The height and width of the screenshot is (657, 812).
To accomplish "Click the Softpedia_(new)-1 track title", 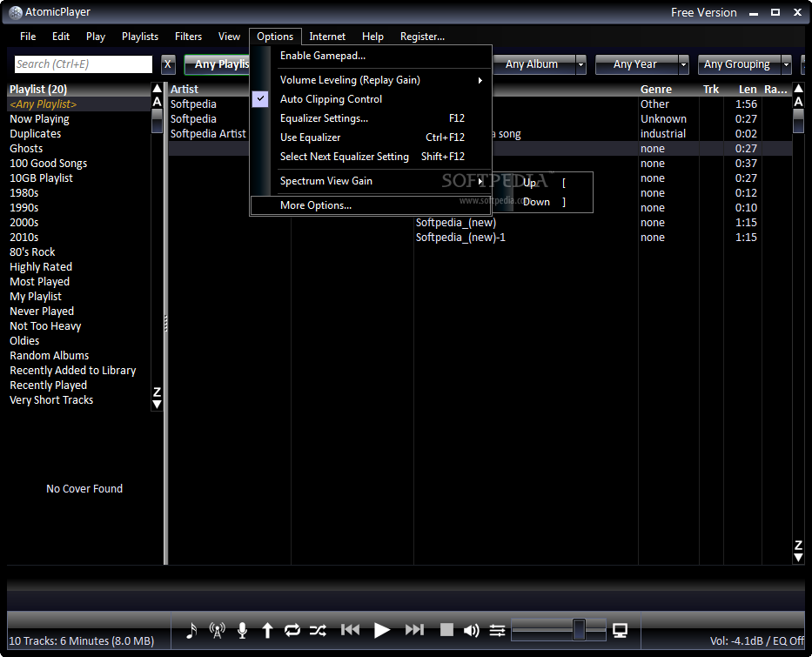I will tap(460, 237).
